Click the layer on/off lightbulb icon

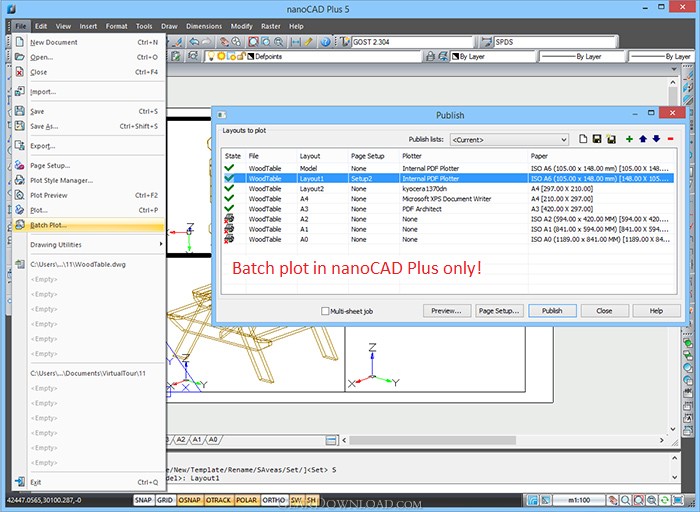coord(211,56)
